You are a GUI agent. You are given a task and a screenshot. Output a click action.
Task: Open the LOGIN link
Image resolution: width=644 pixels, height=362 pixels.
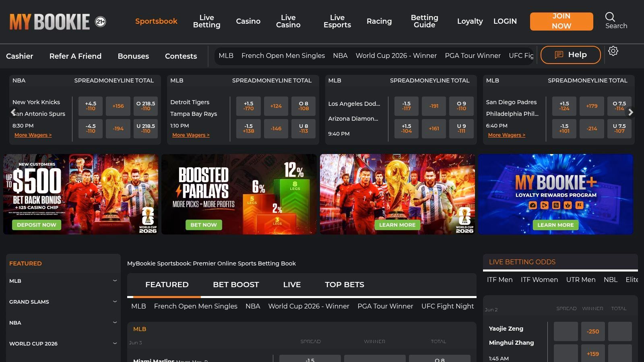505,21
